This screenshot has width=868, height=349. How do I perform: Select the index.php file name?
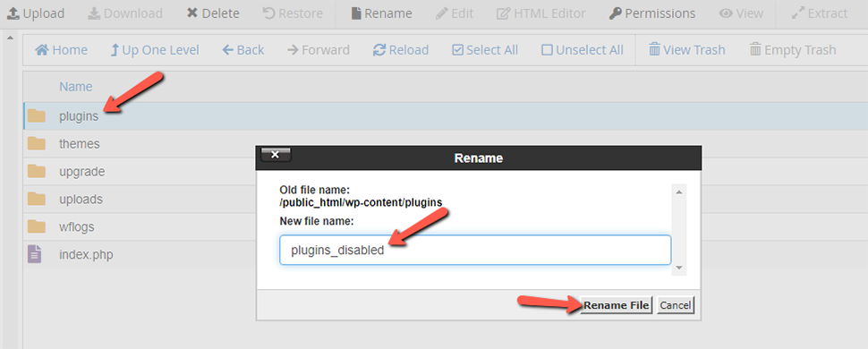point(87,255)
